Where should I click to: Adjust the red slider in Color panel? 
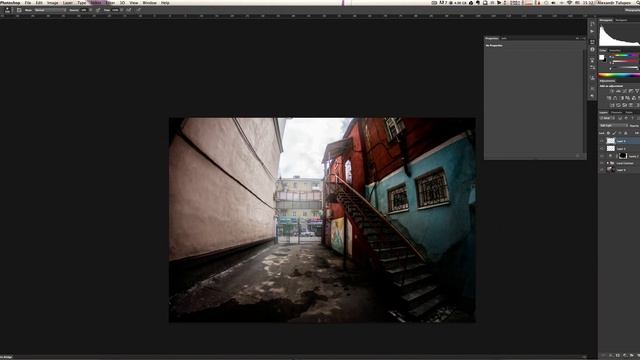coord(624,61)
